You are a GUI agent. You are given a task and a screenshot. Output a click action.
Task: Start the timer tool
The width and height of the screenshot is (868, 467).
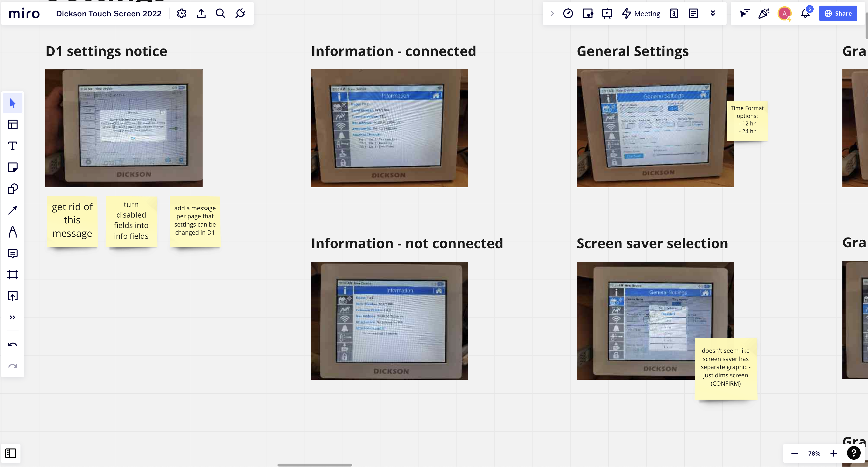click(x=568, y=13)
